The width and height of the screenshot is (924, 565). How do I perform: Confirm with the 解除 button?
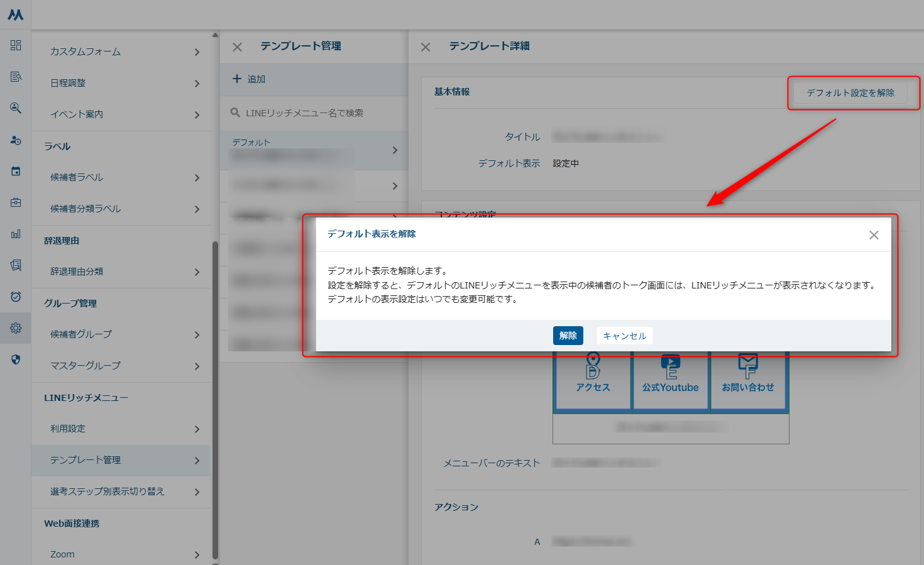pyautogui.click(x=568, y=336)
